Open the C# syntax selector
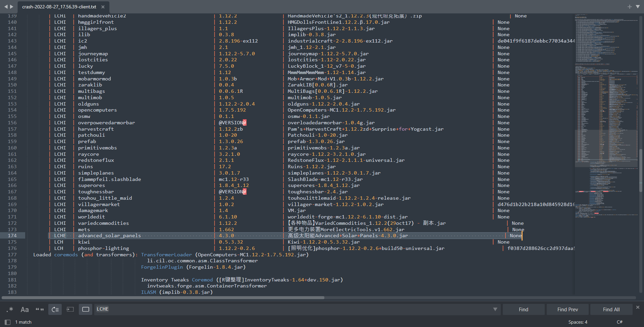Image resolution: width=644 pixels, height=327 pixels. [619, 322]
